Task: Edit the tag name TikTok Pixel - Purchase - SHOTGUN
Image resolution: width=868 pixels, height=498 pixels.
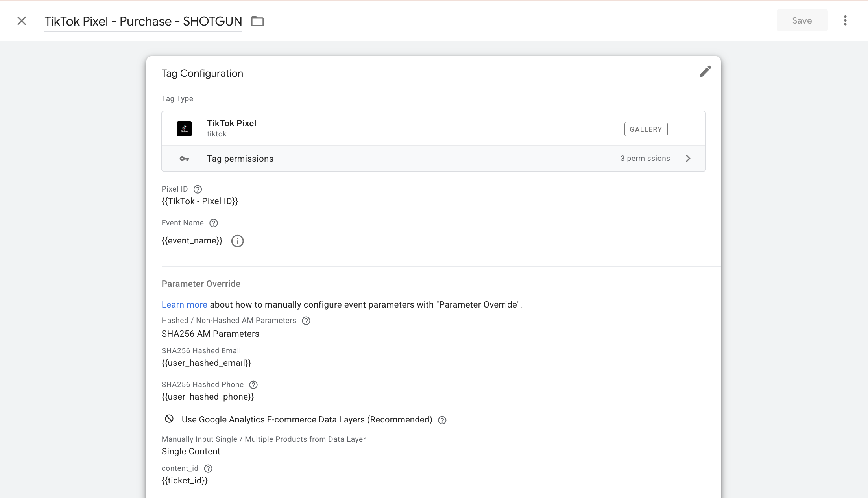Action: click(x=143, y=21)
